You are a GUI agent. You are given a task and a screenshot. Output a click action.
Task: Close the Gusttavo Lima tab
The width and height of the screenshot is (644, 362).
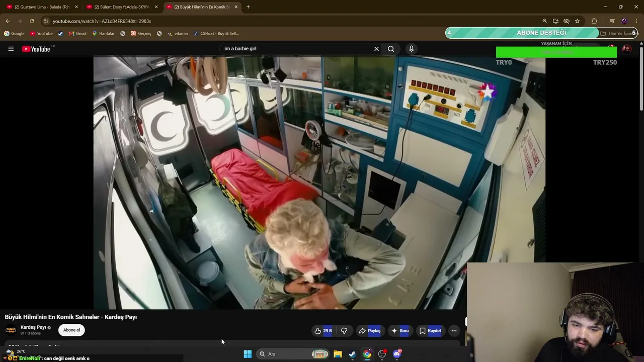[x=76, y=7]
